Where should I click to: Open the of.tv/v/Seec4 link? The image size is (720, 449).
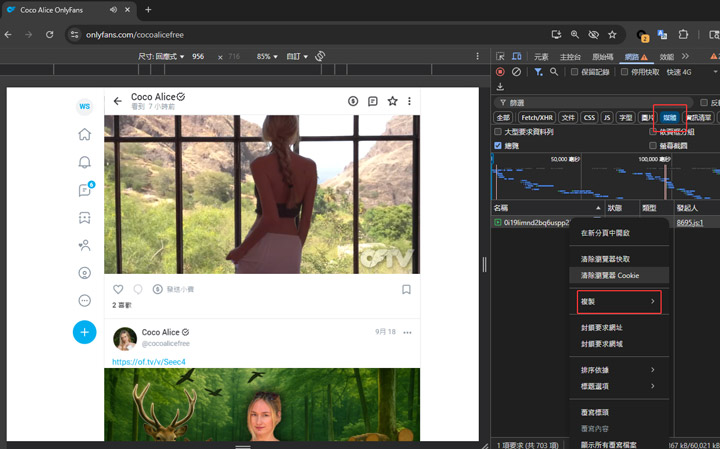pyautogui.click(x=149, y=361)
